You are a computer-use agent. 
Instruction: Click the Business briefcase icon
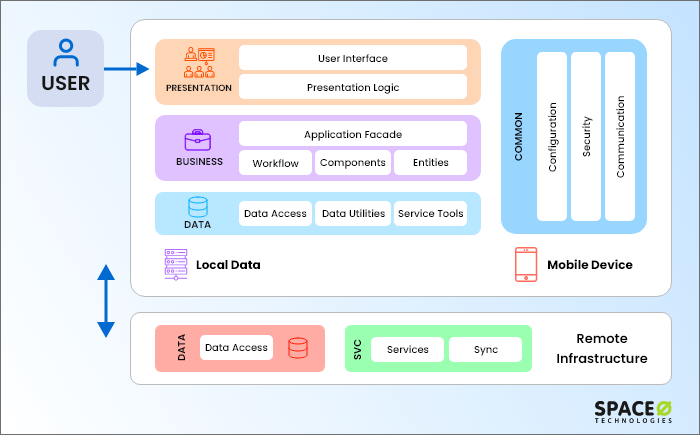pyautogui.click(x=198, y=140)
